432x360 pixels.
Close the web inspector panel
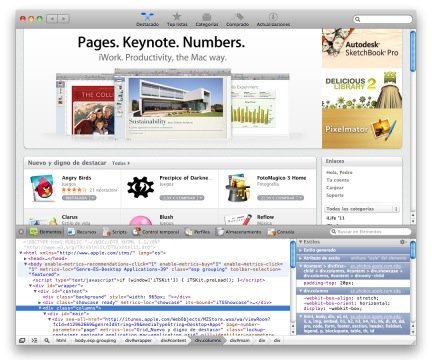pos(21,232)
